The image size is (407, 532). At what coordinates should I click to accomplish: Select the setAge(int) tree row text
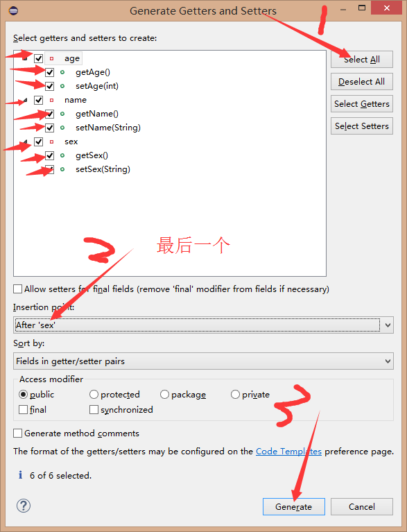click(x=97, y=86)
